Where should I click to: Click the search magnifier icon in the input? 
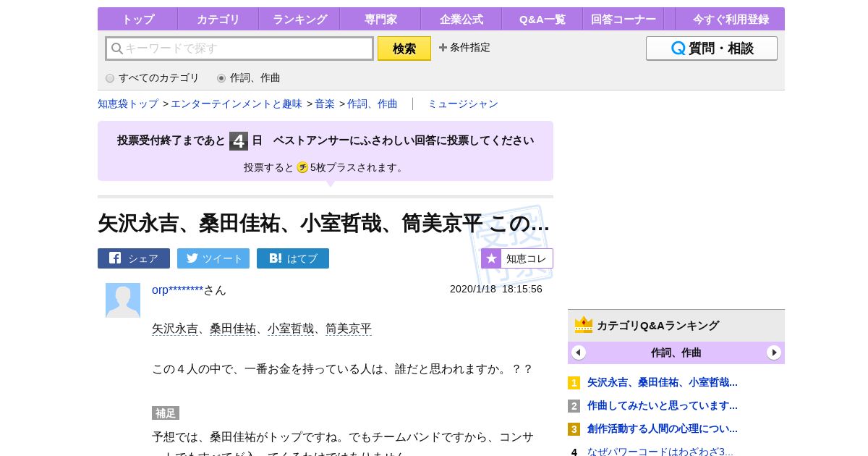point(116,48)
